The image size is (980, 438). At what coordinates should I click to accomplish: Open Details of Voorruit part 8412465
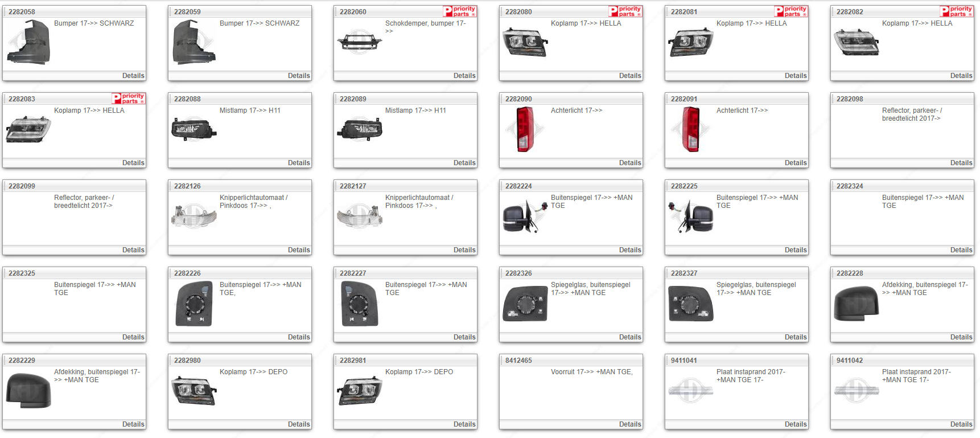(630, 424)
